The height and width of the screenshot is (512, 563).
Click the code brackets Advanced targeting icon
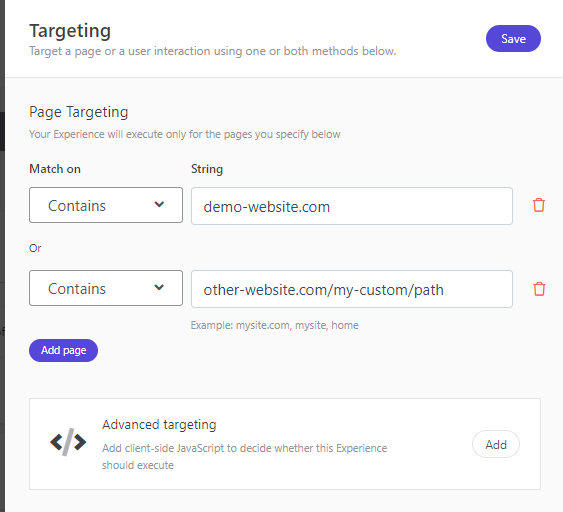[68, 442]
